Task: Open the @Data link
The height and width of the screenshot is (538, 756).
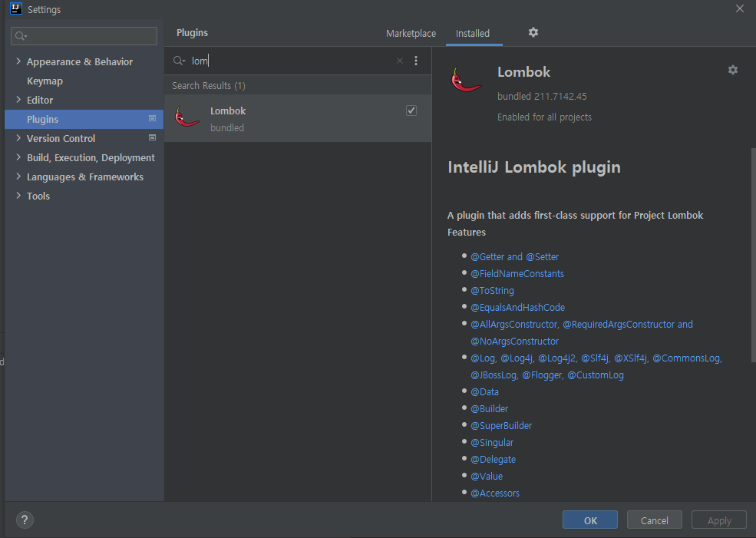Action: click(x=484, y=392)
